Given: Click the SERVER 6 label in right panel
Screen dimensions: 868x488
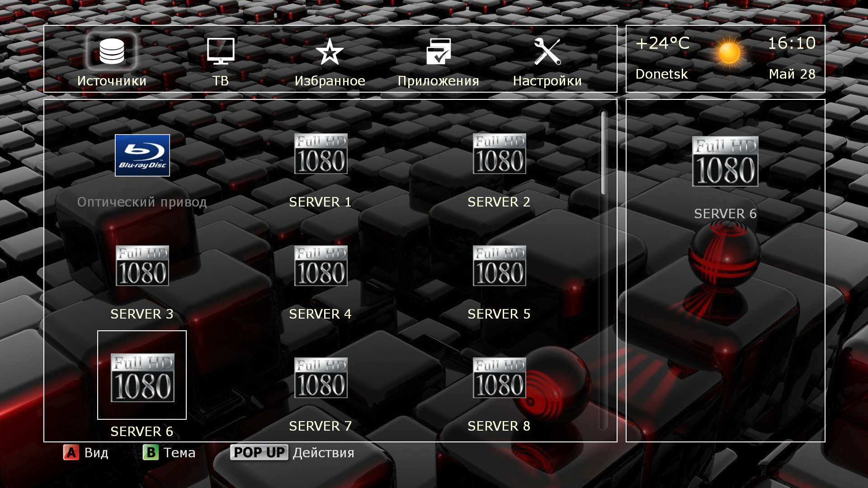Looking at the screenshot, I should click(x=726, y=214).
